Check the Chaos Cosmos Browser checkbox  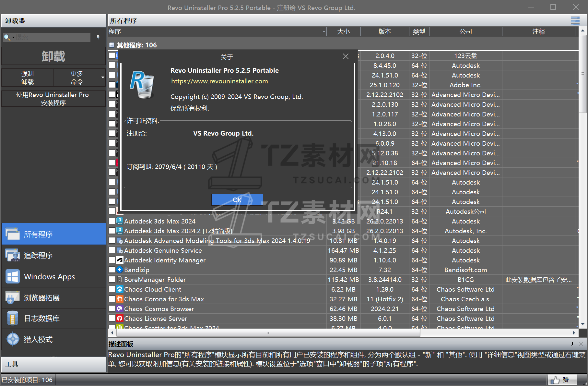click(x=112, y=309)
